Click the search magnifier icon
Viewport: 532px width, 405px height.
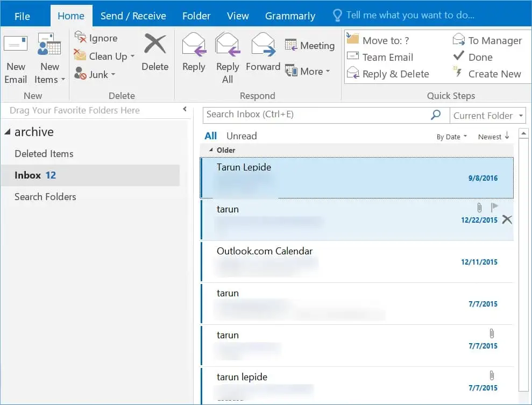coord(436,115)
